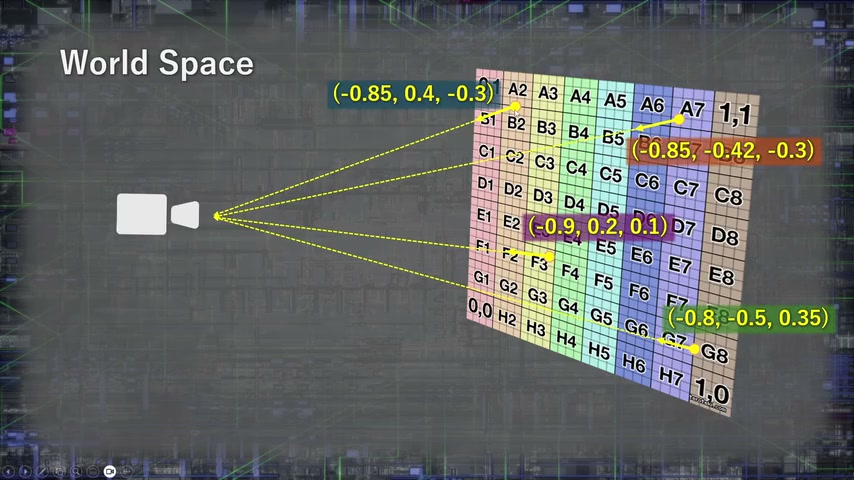
Task: Click grid cell C8
Action: pyautogui.click(x=729, y=195)
